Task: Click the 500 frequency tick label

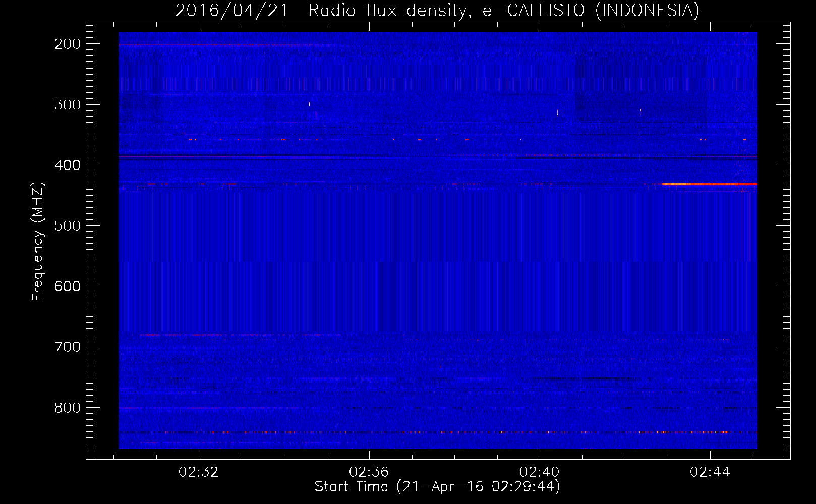Action: pos(68,226)
